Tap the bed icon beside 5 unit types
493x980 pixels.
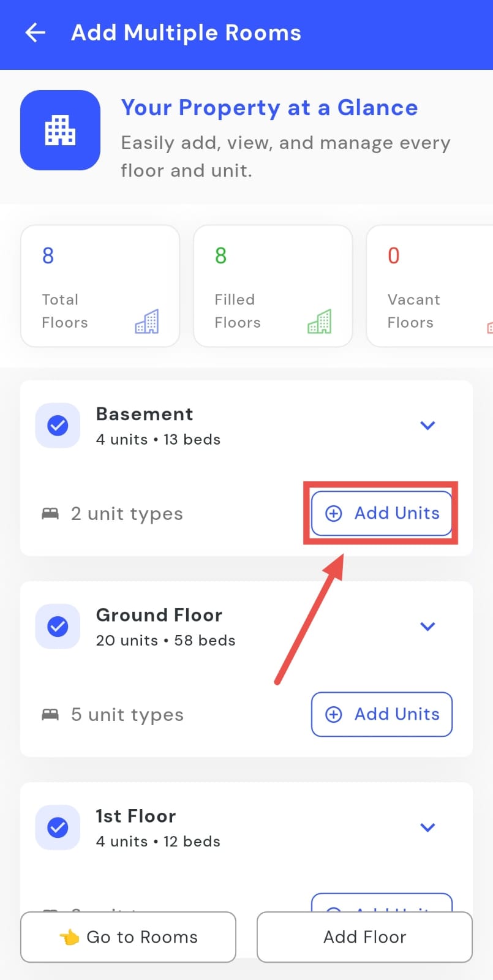(x=50, y=714)
